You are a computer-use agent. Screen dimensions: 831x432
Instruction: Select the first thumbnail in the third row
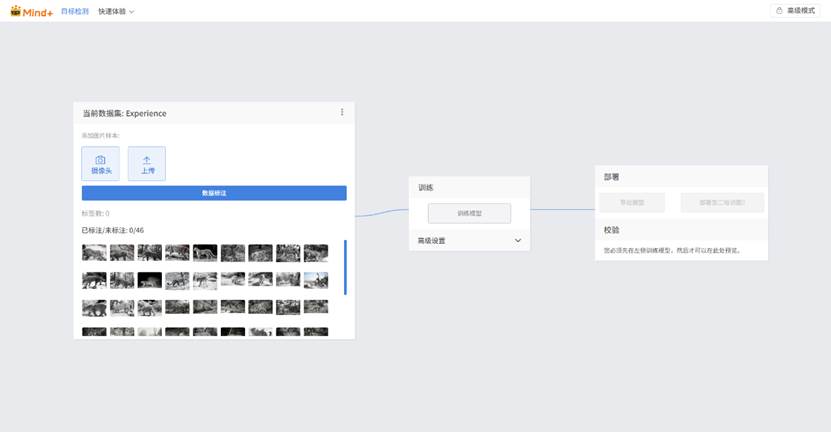94,307
